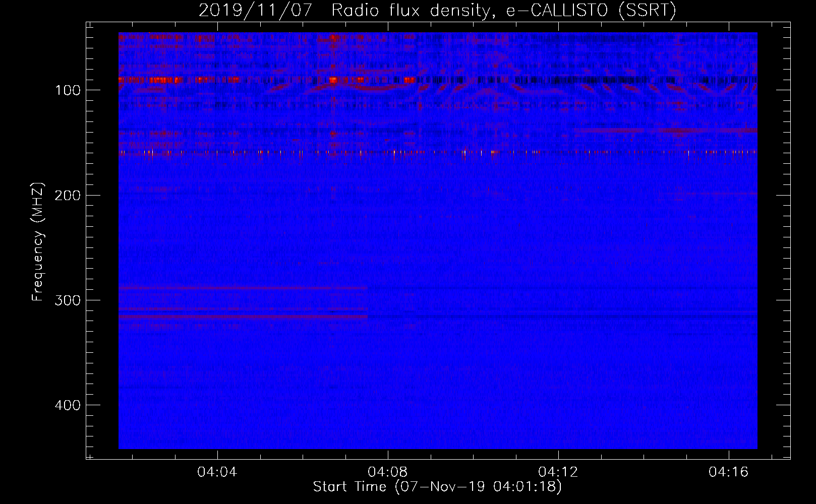The height and width of the screenshot is (504, 816).
Task: Click the 04:08 time tick label
Action: (388, 472)
